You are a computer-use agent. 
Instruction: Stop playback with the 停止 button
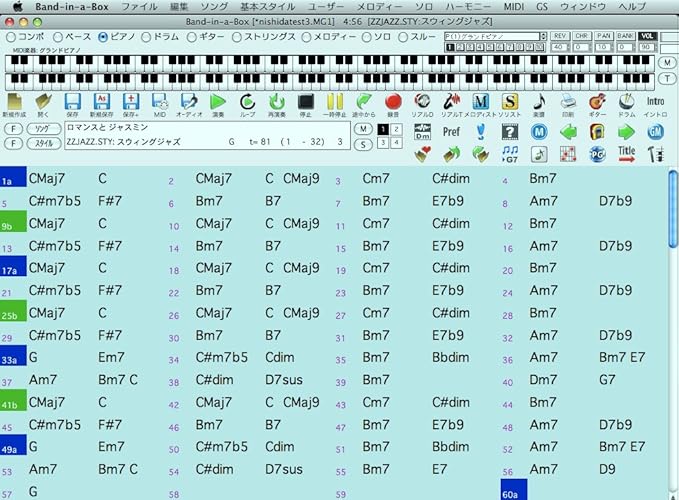click(306, 105)
